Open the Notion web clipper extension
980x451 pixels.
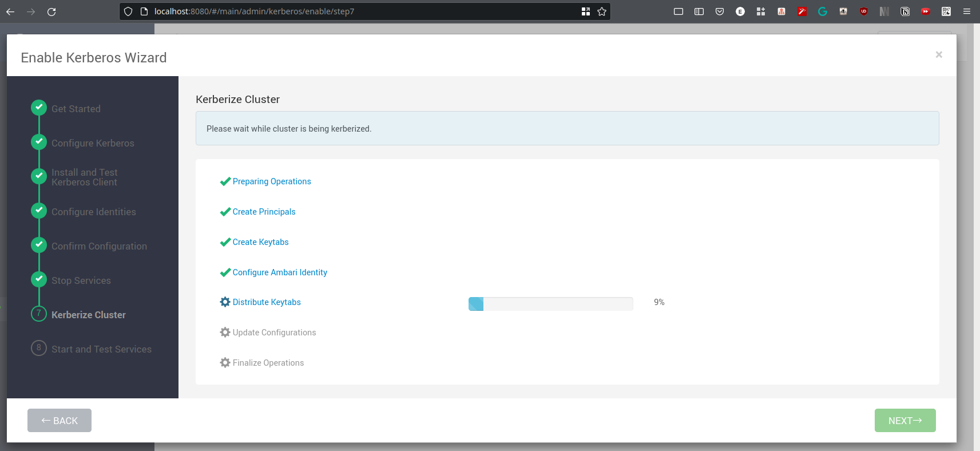(905, 11)
